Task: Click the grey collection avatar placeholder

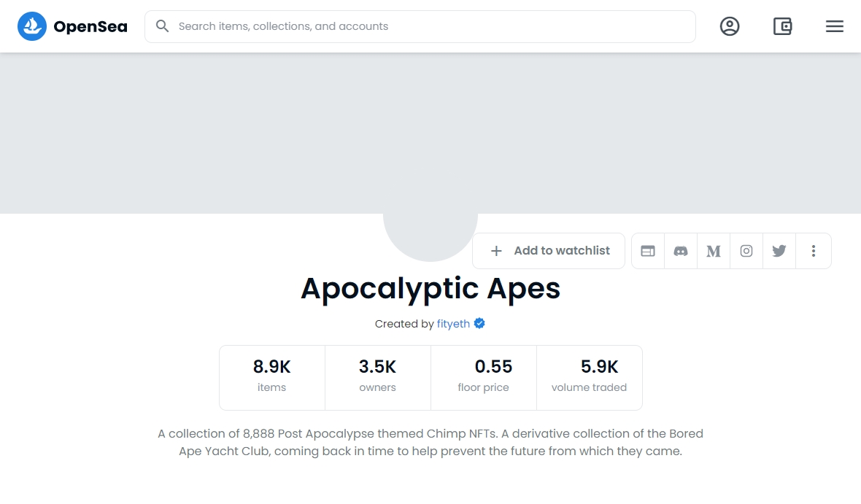Action: click(x=430, y=236)
